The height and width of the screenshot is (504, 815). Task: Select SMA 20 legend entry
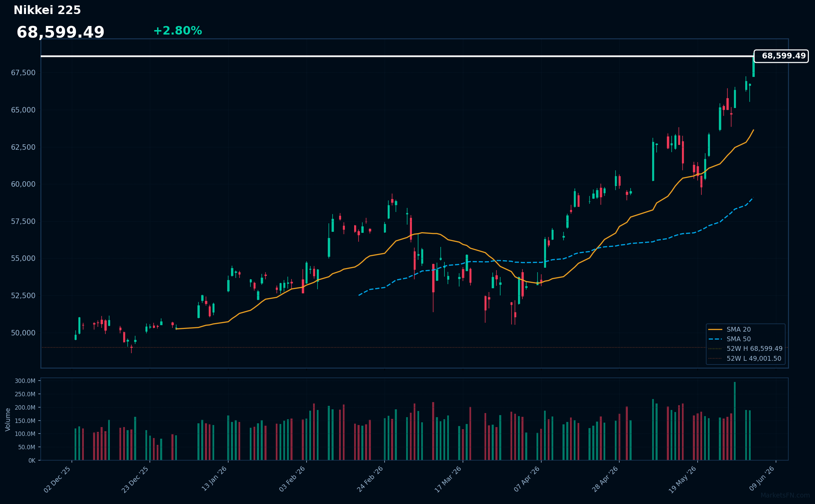click(729, 329)
